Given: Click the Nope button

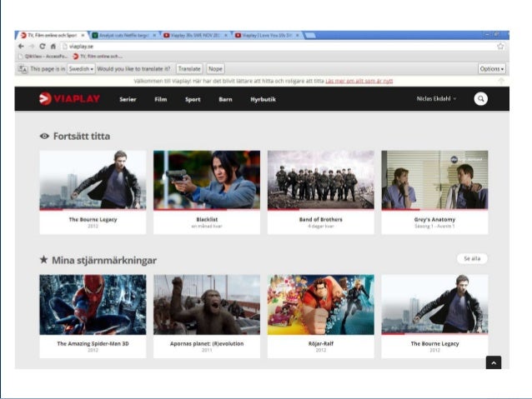Looking at the screenshot, I should point(215,69).
